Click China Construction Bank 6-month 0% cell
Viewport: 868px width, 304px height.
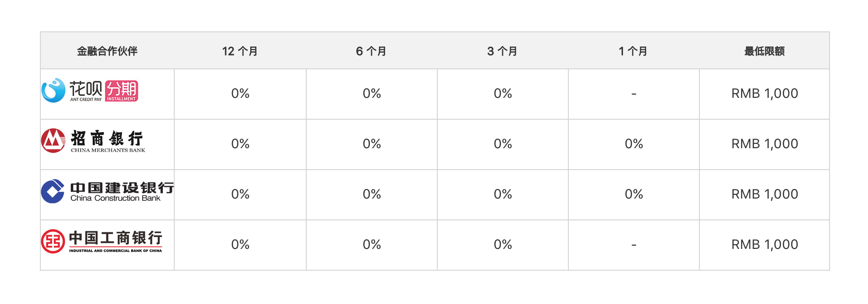[x=372, y=194]
